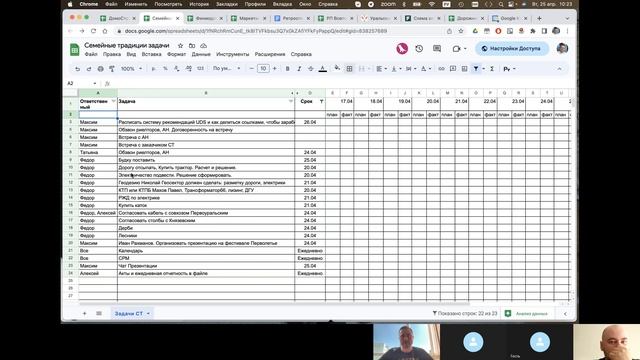Click the name box showing A2

click(x=81, y=83)
